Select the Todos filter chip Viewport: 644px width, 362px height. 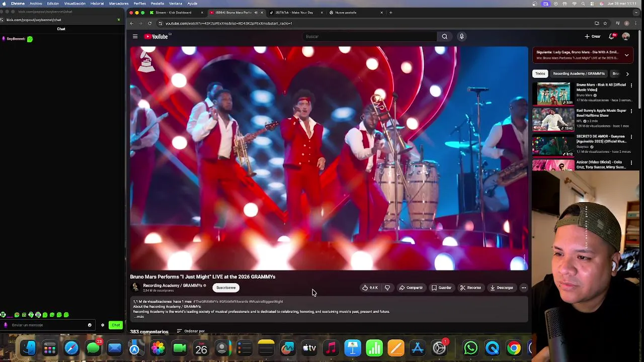540,73
